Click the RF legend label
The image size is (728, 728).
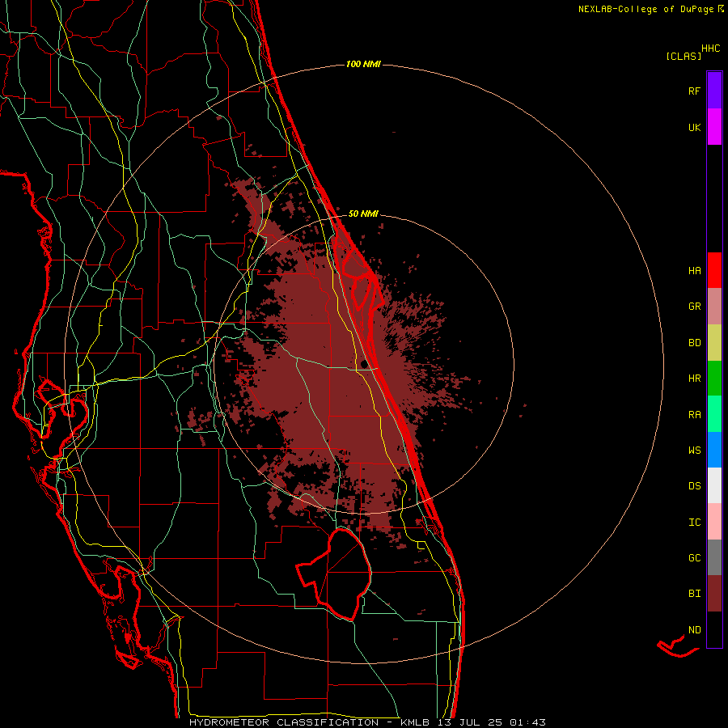click(x=694, y=91)
